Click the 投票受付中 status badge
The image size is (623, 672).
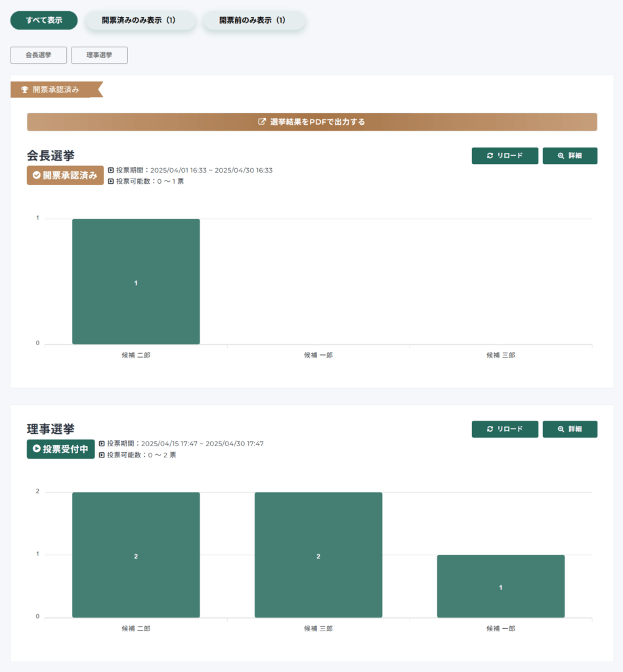(60, 449)
